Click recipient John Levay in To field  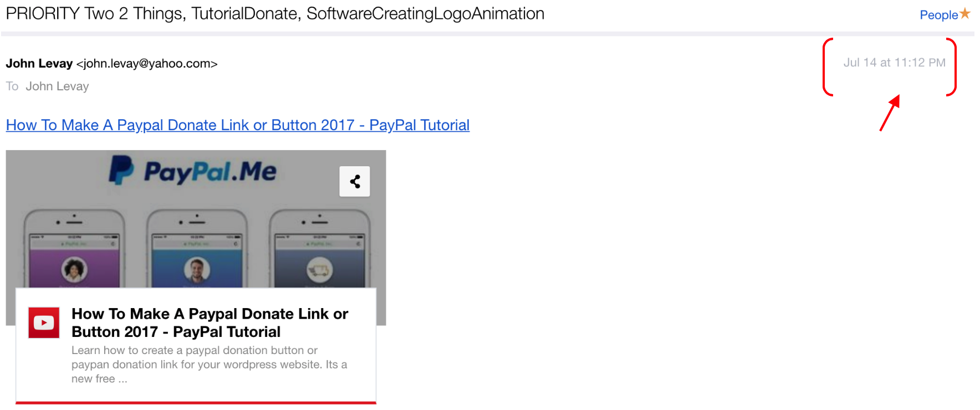point(57,86)
